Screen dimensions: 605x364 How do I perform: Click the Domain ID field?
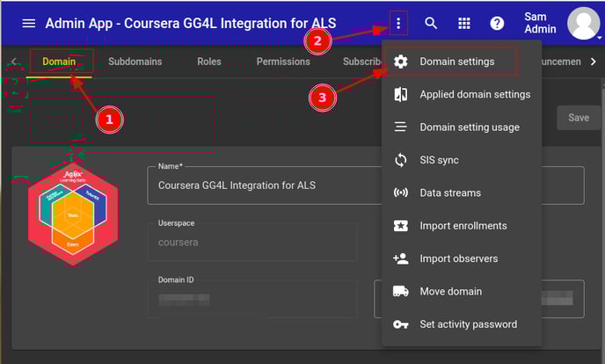click(x=252, y=299)
